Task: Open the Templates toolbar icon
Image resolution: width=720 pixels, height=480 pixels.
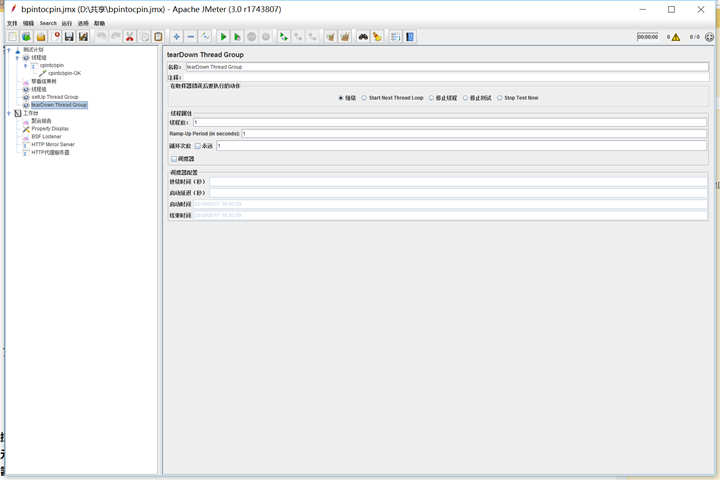Action: 27,37
